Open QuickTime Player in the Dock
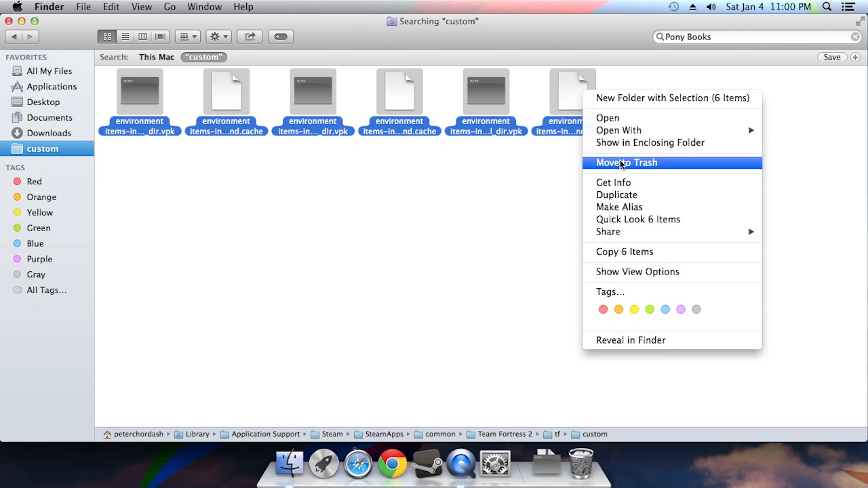 point(461,464)
